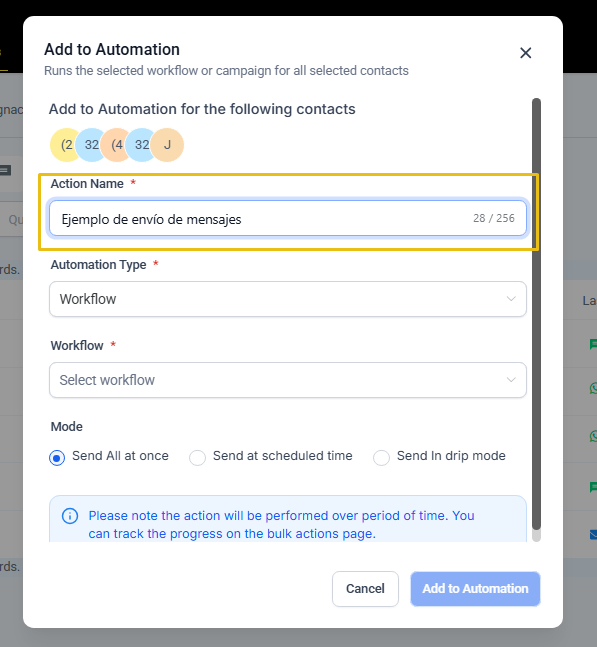The image size is (597, 647).
Task: Click the Select workflow chevron arrow
Action: [x=511, y=380]
